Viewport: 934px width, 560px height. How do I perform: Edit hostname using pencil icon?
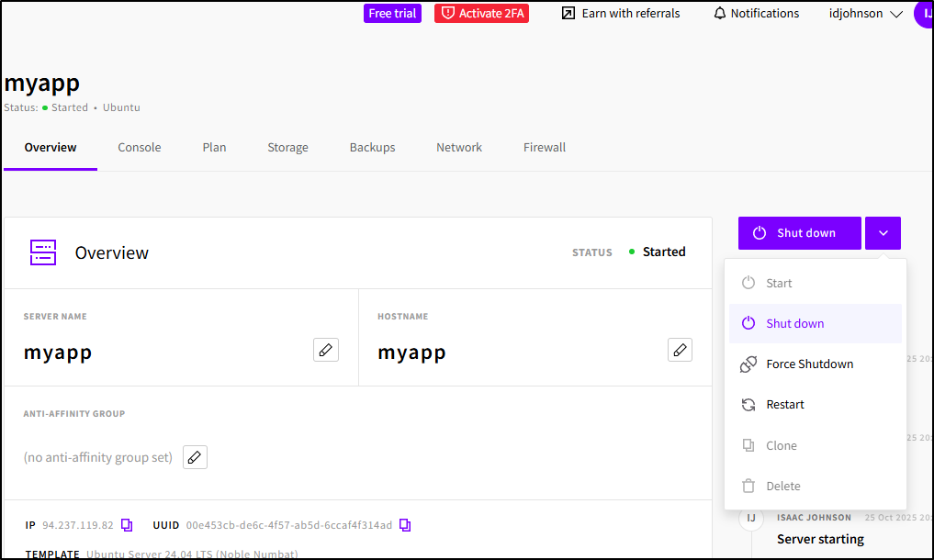[680, 350]
